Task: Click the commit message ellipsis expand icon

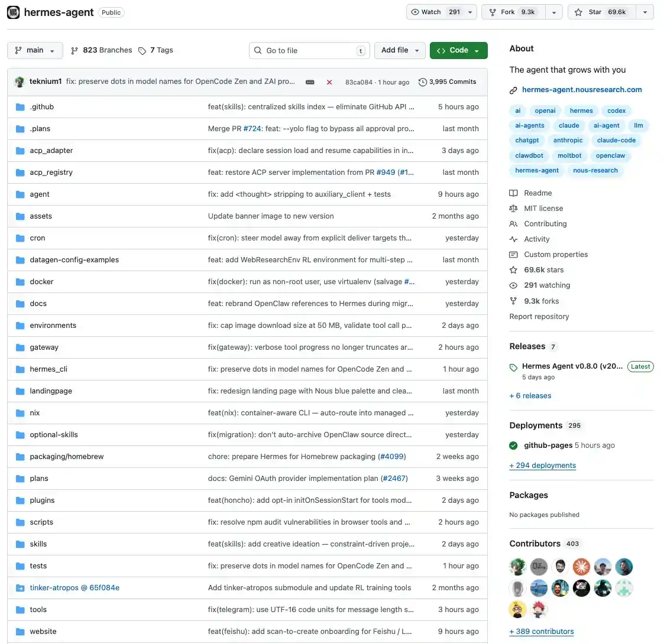Action: coord(310,82)
